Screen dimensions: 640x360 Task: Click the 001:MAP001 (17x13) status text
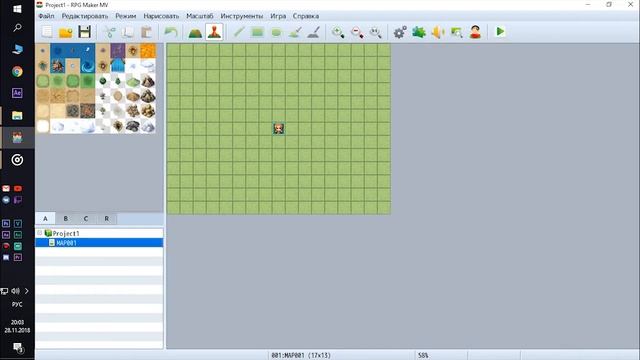[x=301, y=356]
